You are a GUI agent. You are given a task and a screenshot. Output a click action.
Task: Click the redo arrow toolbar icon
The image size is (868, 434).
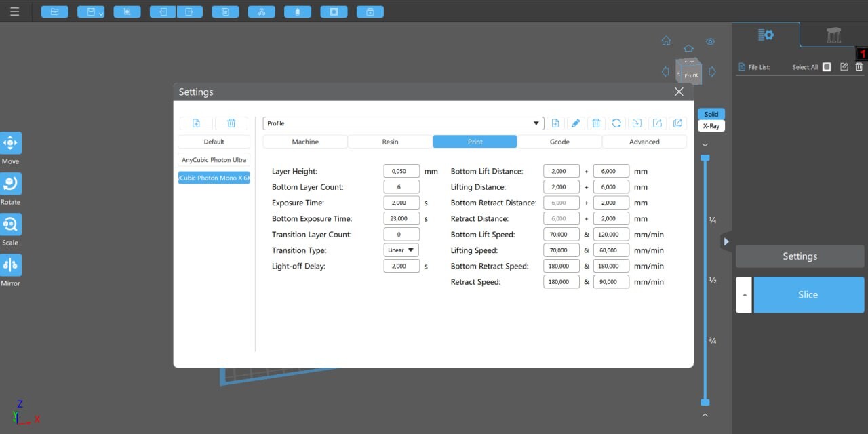[x=190, y=12]
